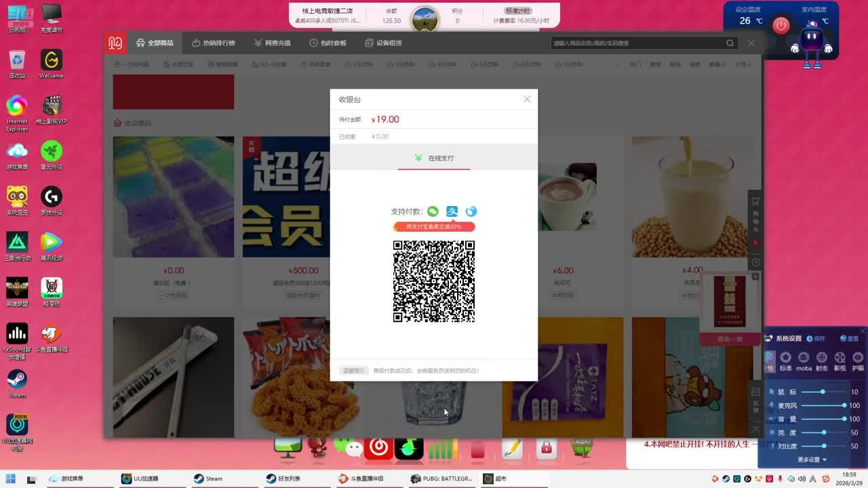The width and height of the screenshot is (868, 488).
Task: Open WeGame desktop icon
Action: (52, 64)
